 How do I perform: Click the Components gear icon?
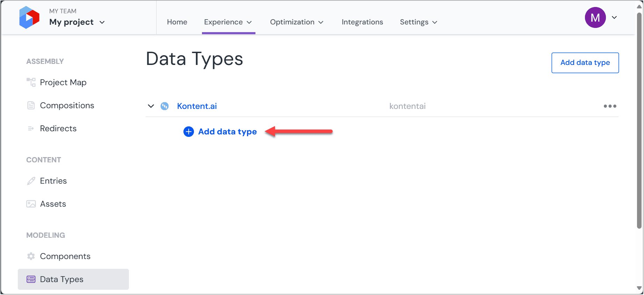(x=31, y=256)
